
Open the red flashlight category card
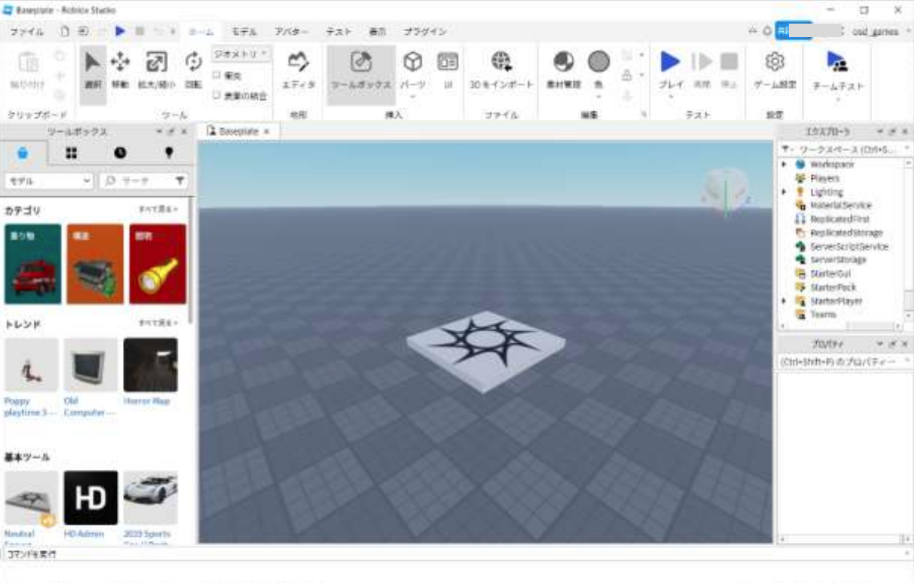point(157,264)
